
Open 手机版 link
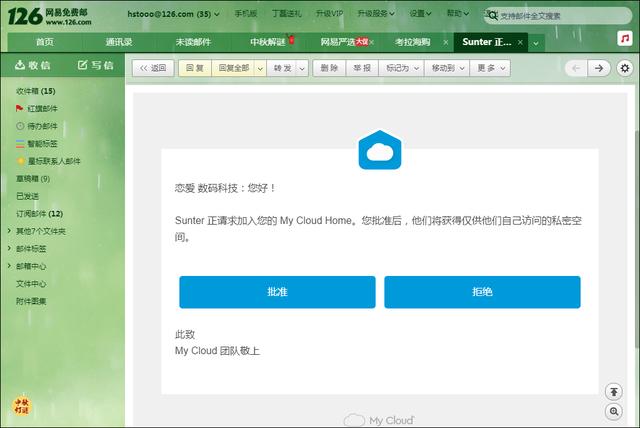pos(246,13)
